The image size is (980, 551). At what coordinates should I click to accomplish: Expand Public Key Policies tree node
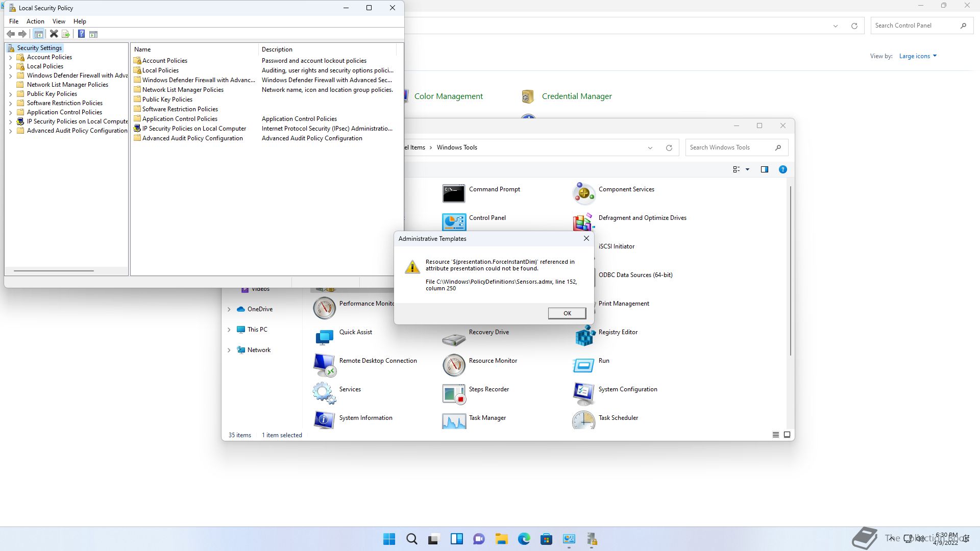10,94
